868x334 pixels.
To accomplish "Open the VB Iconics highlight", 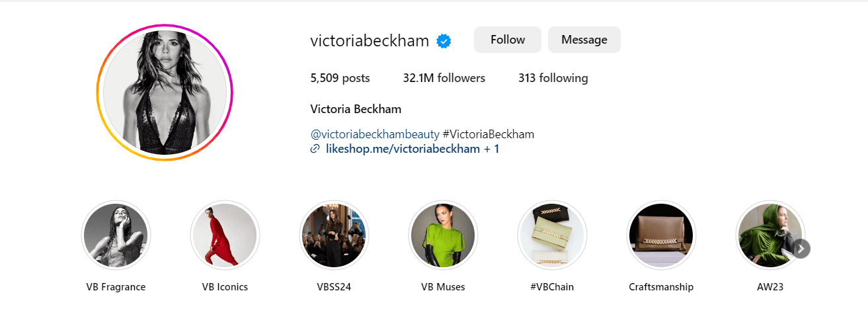I will 225,235.
